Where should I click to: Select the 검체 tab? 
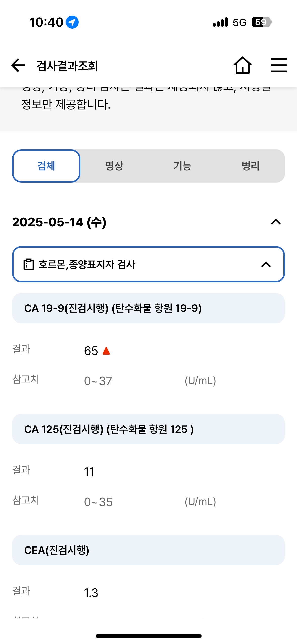[46, 166]
